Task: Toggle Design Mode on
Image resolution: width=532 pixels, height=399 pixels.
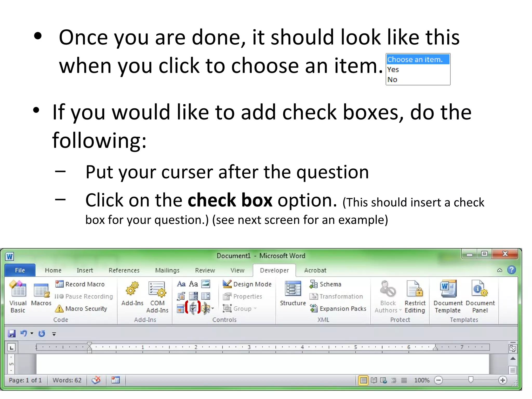Action: coord(247,284)
